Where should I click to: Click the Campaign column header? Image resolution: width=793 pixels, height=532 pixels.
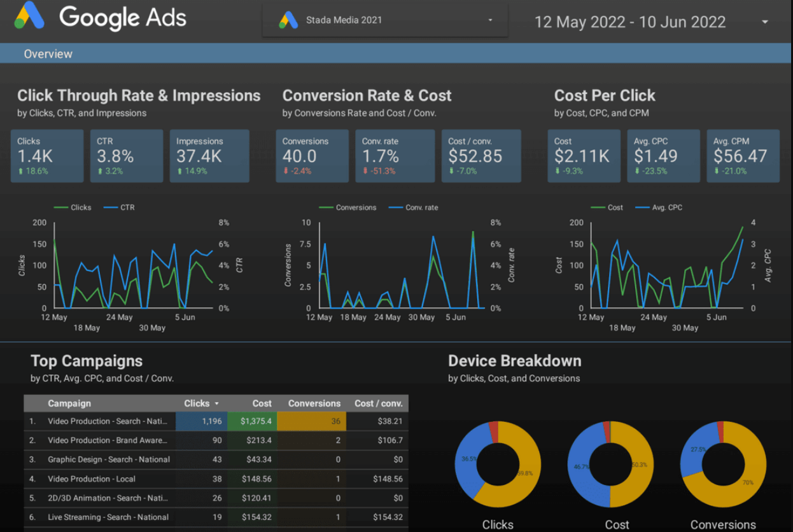[69, 403]
